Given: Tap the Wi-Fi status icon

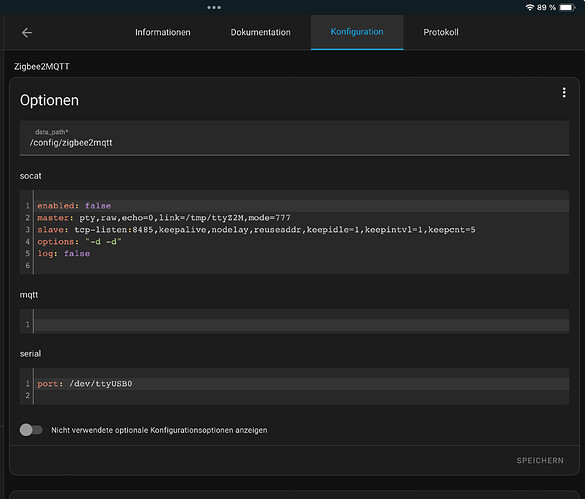Looking at the screenshot, I should (x=529, y=7).
